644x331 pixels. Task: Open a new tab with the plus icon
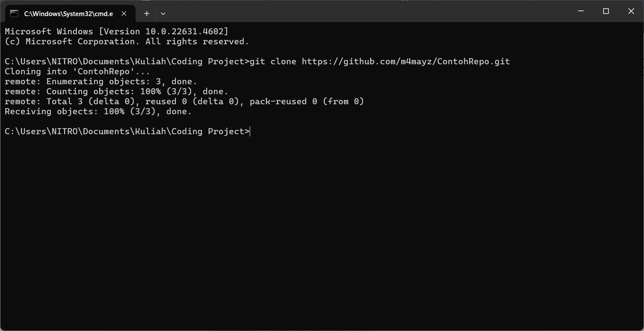pyautogui.click(x=147, y=13)
